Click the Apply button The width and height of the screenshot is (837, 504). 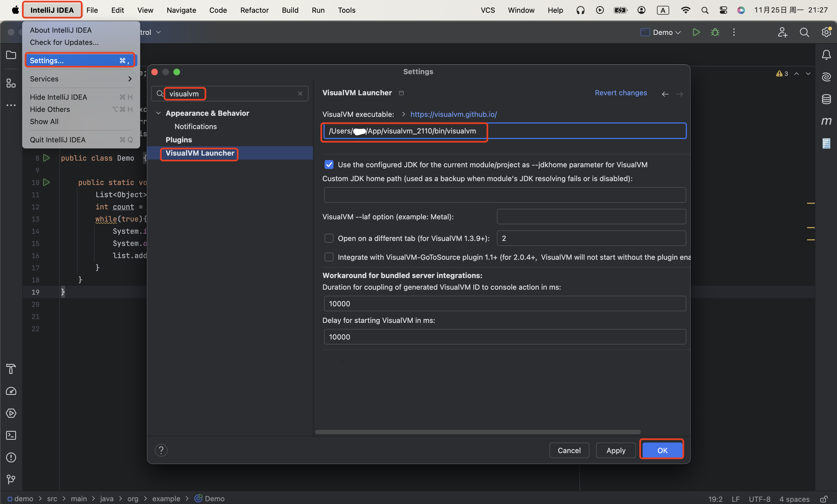point(615,450)
